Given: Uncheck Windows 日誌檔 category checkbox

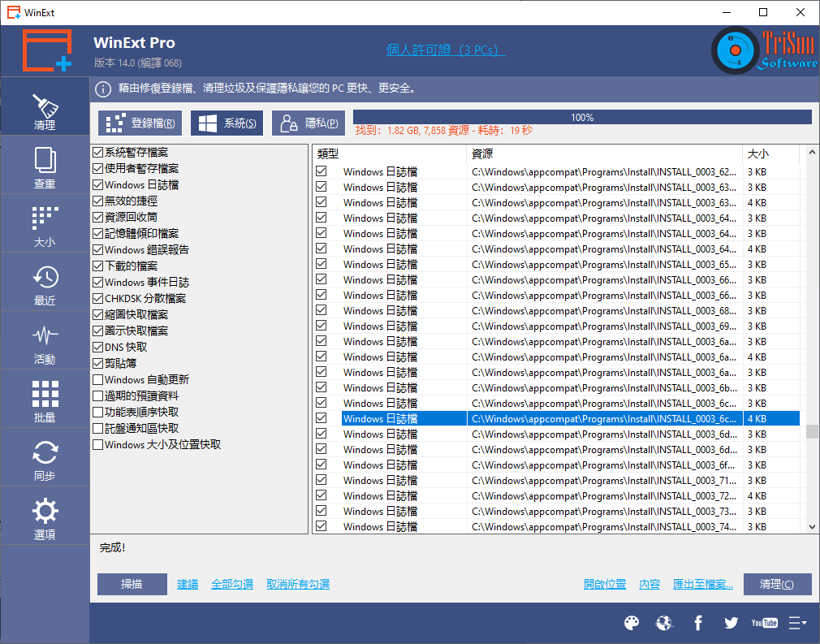Looking at the screenshot, I should (97, 184).
